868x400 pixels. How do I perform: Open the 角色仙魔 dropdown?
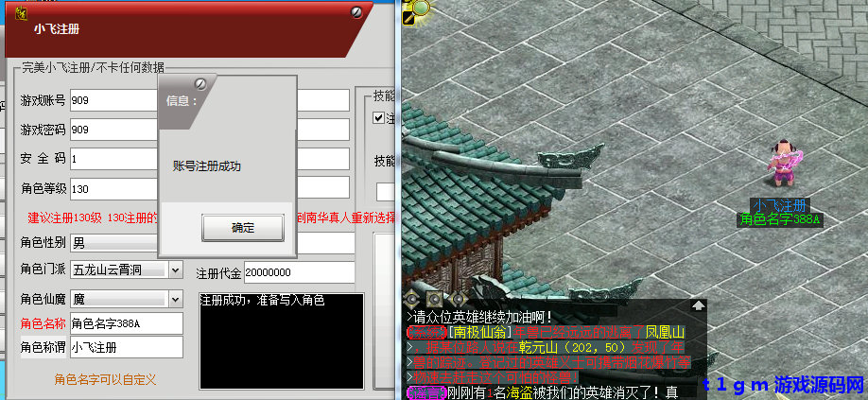175,299
